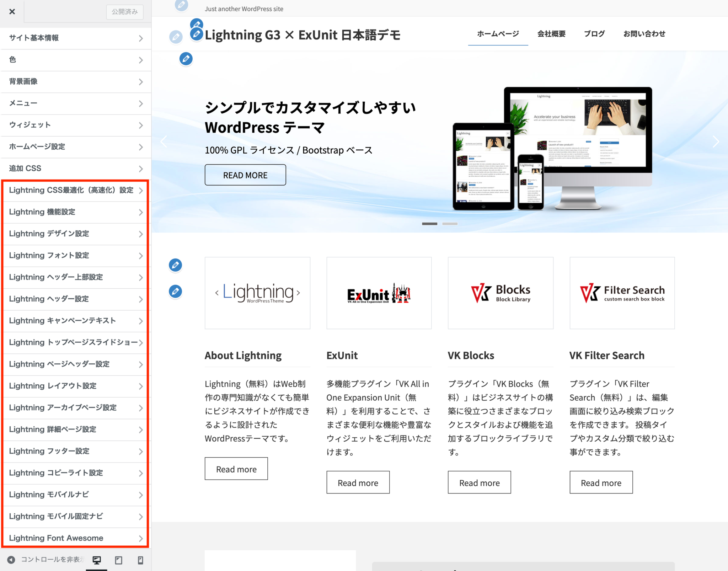Click upper edit pencil beside Lightning logo card
The height and width of the screenshot is (571, 728).
(175, 265)
